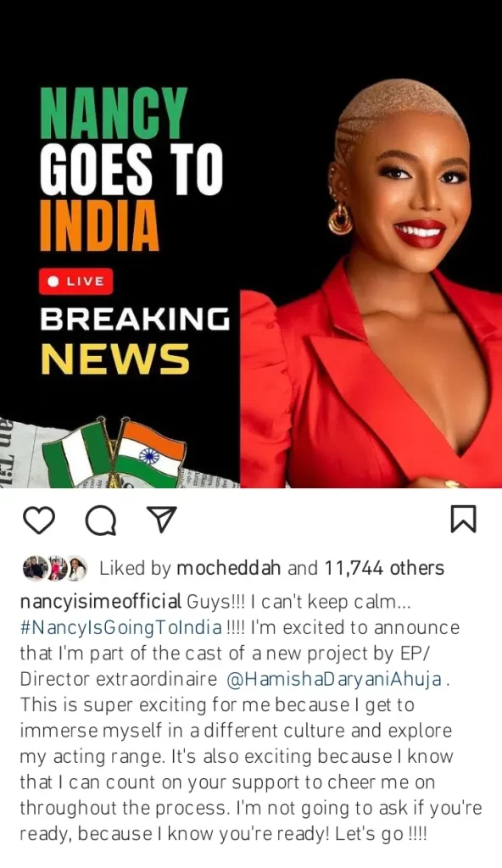Tap second liker avatar thumbnail
This screenshot has width=502, height=868.
coord(56,568)
